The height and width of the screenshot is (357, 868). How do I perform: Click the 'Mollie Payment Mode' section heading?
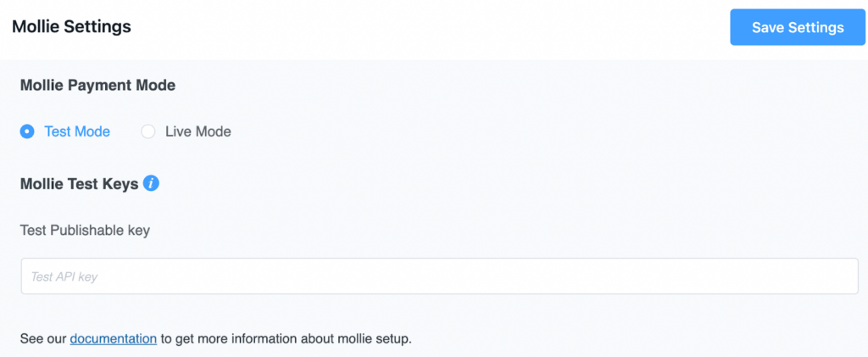coord(97,86)
